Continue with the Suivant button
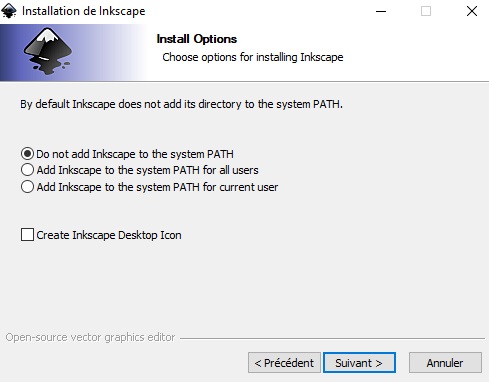Viewport: 489px width, 382px height. pos(359,363)
